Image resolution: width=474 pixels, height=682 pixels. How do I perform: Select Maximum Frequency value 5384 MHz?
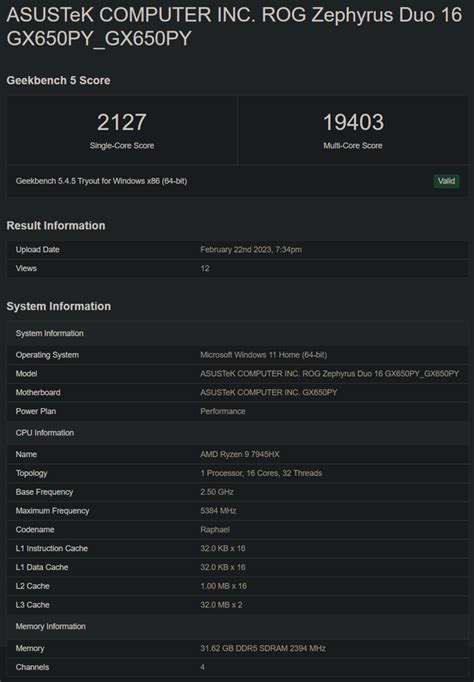coord(218,511)
